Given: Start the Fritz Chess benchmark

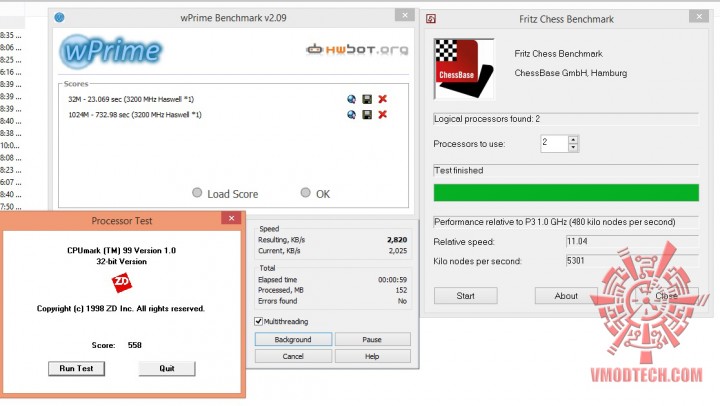Looking at the screenshot, I should coord(466,296).
